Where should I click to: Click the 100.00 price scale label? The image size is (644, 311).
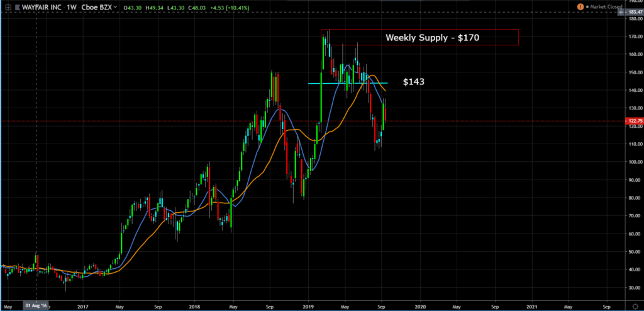pyautogui.click(x=635, y=162)
